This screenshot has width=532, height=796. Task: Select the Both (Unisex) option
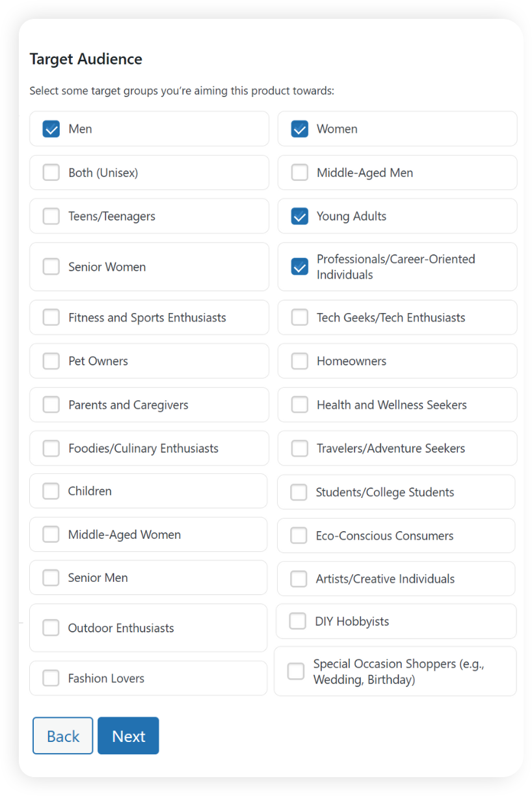point(51,172)
